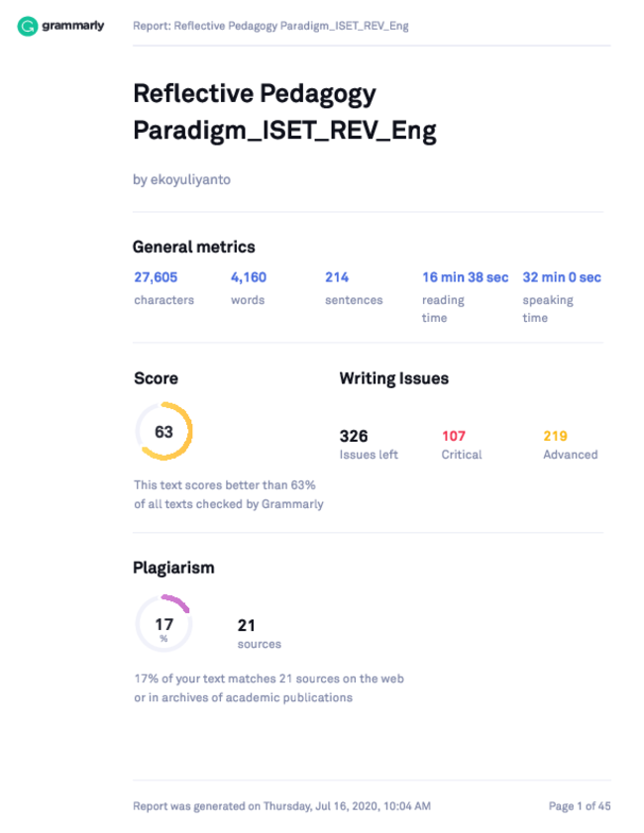Click the 32 min 0 sec speaking time
This screenshot has height=833, width=644.
click(x=562, y=277)
